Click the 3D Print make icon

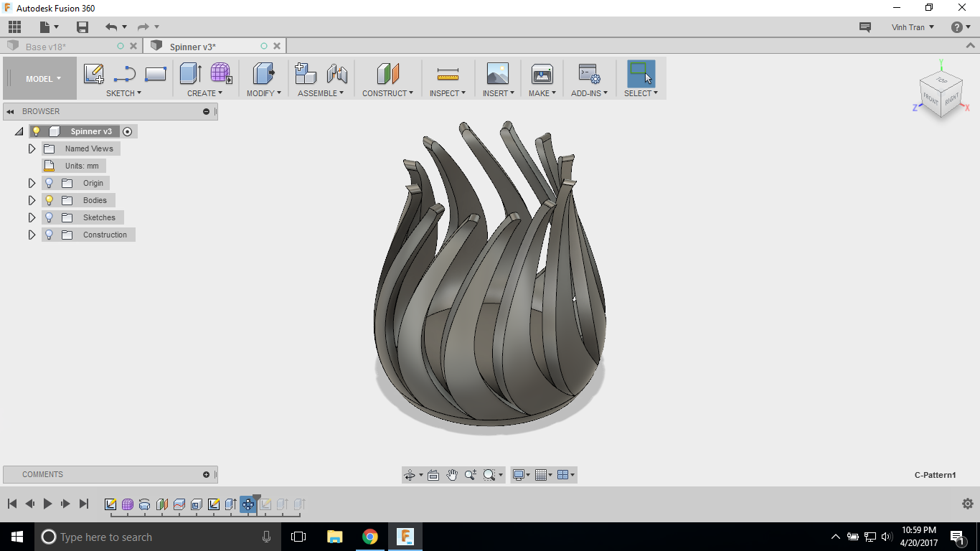(542, 74)
